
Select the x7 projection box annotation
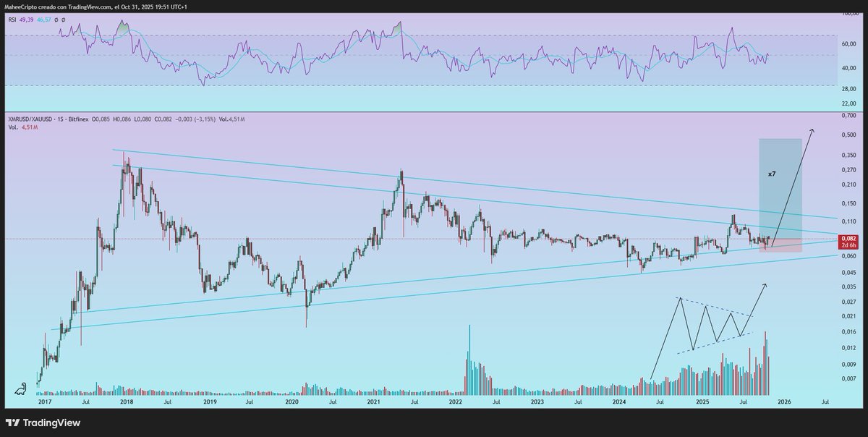773,174
